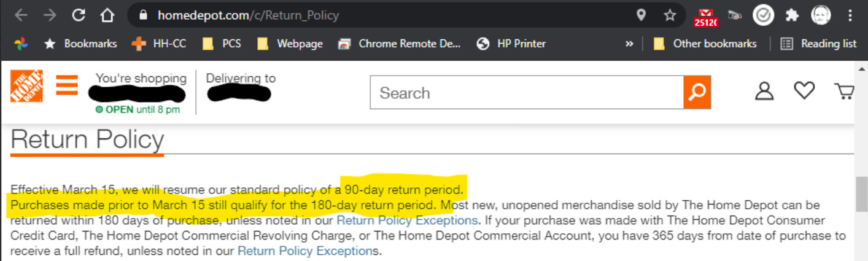Open the HP Printer bookmark
868x261 pixels.
(511, 44)
